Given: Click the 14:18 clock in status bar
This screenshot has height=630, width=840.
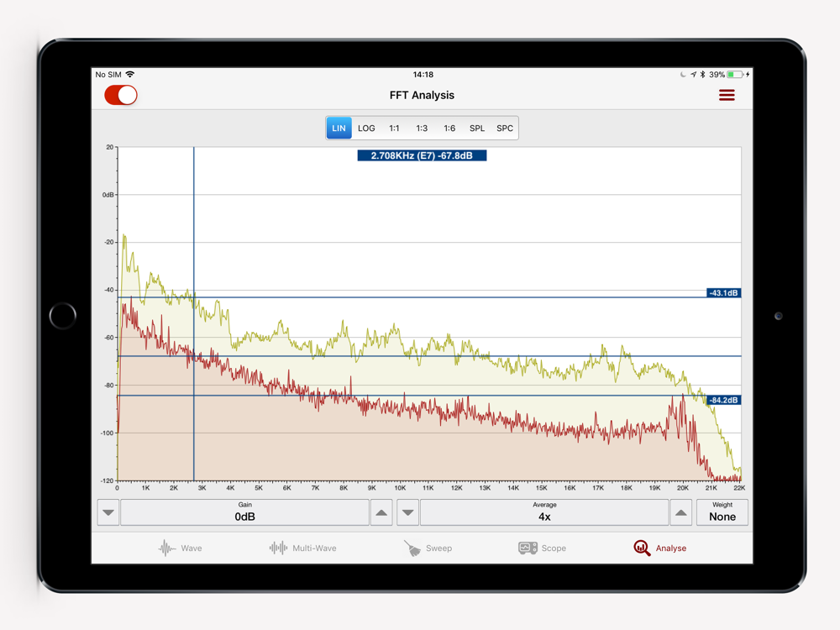Looking at the screenshot, I should [x=423, y=75].
